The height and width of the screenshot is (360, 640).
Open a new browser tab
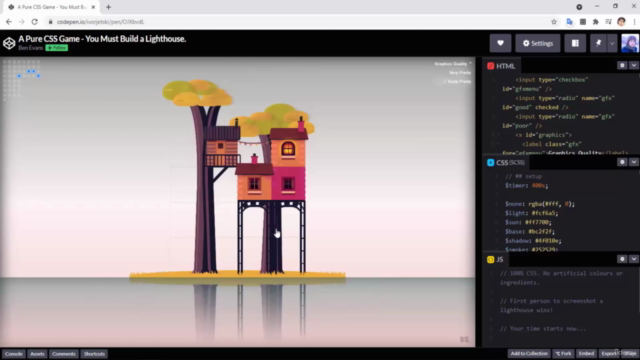[x=109, y=7]
